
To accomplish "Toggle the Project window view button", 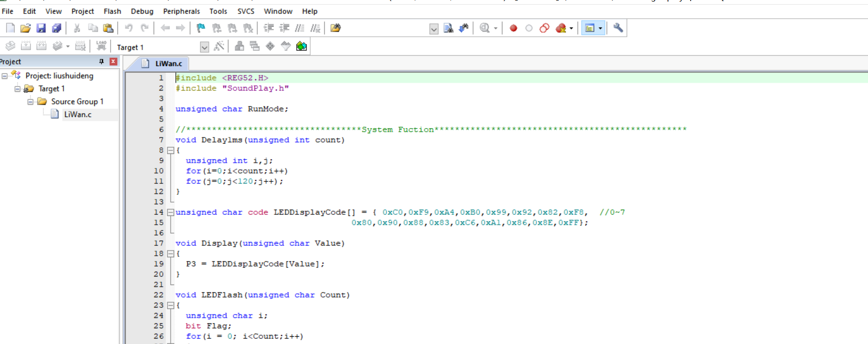I will [x=590, y=28].
